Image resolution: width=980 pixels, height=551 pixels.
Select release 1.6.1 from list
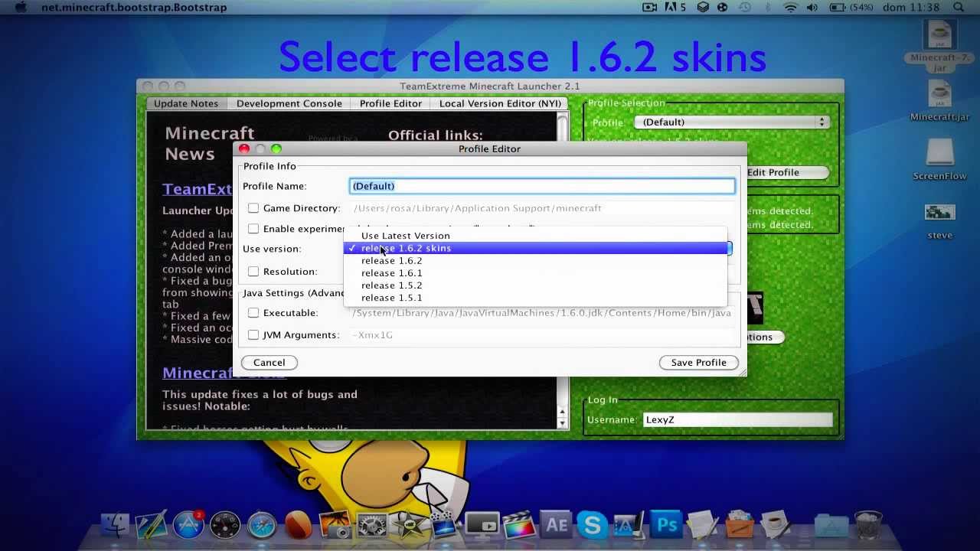(535, 272)
